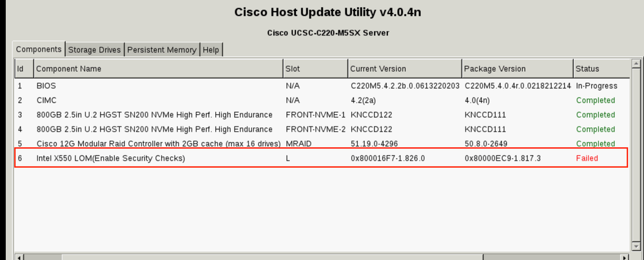Select the BIOS component row
The height and width of the screenshot is (260, 644).
(x=322, y=86)
